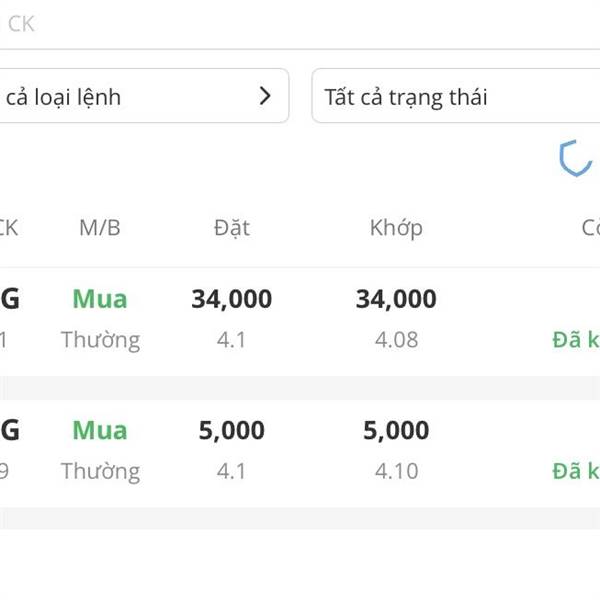Click the chevron arrow in order type dropdown

pyautogui.click(x=265, y=96)
